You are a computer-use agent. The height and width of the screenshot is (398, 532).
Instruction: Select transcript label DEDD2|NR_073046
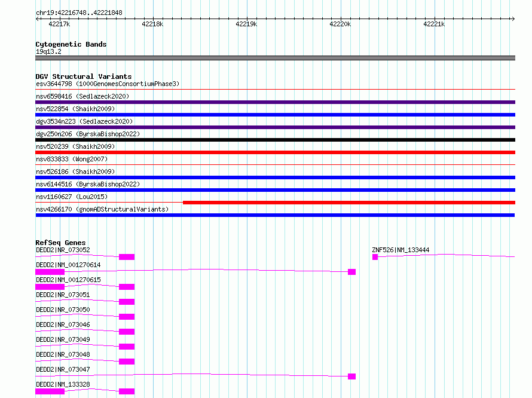63,324
